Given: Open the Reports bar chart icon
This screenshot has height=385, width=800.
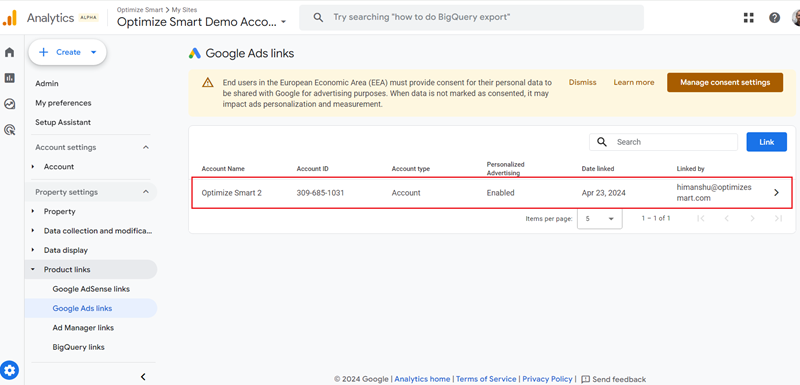Looking at the screenshot, I should [x=10, y=78].
